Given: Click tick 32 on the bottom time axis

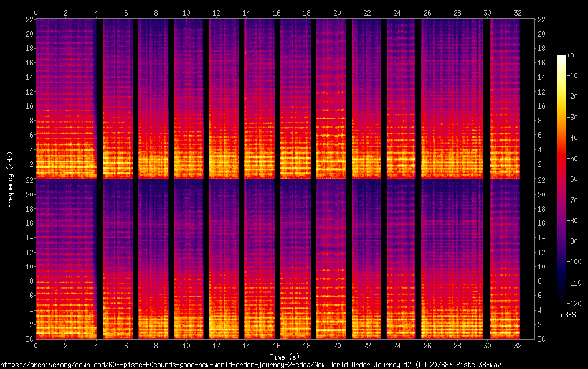Looking at the screenshot, I should point(518,346).
